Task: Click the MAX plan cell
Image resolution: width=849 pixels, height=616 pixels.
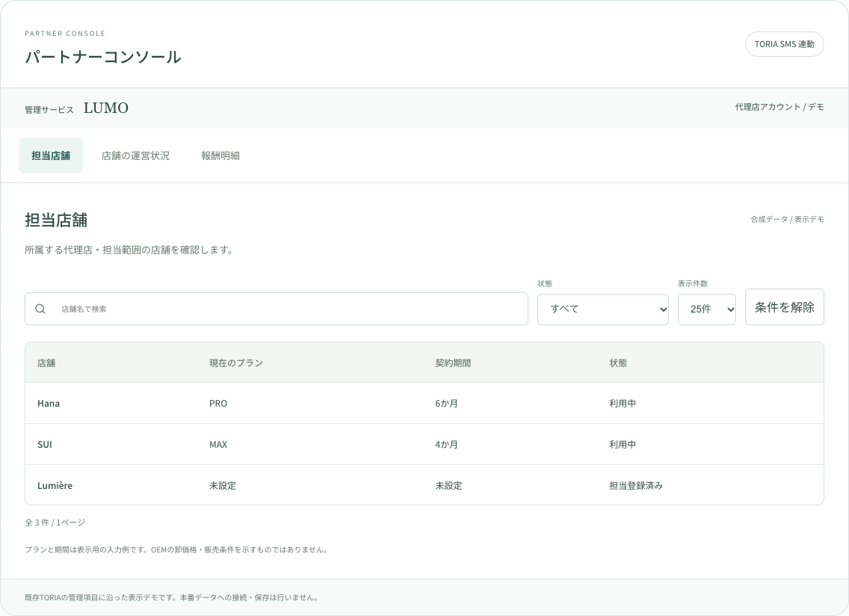Action: tap(218, 445)
